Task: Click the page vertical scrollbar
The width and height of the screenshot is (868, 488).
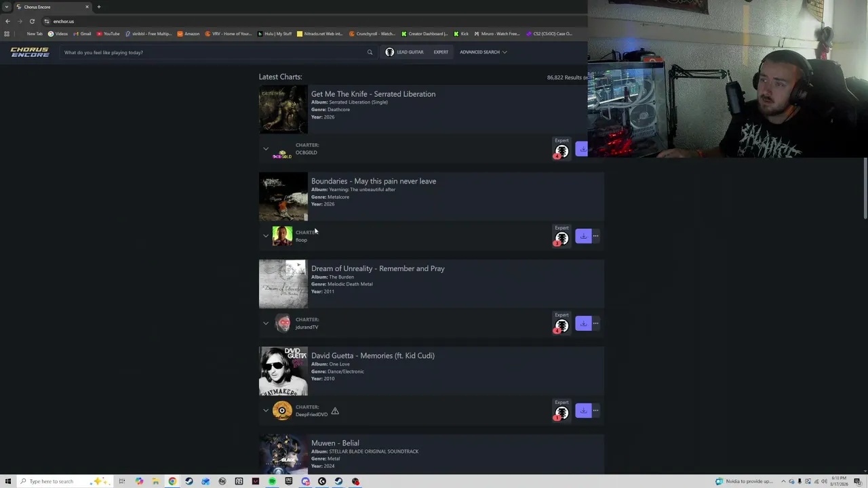Action: coord(865,188)
